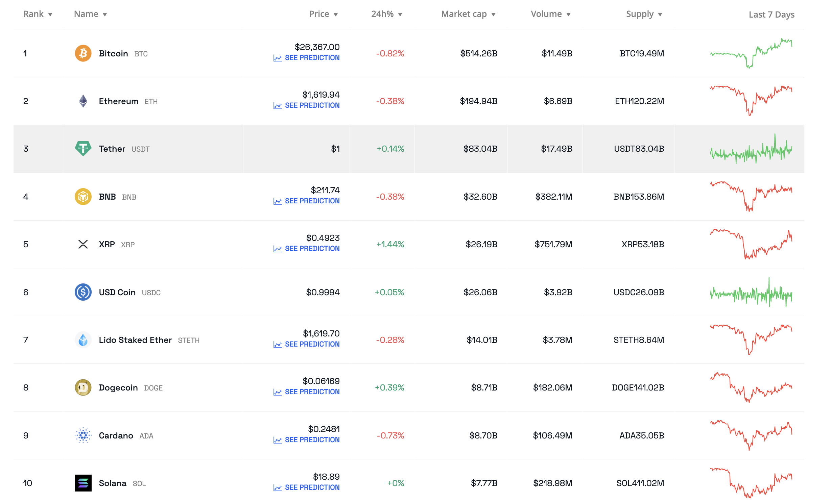Click Dogecoin's last 7 days chart
This screenshot has width=831, height=504.
[x=751, y=387]
